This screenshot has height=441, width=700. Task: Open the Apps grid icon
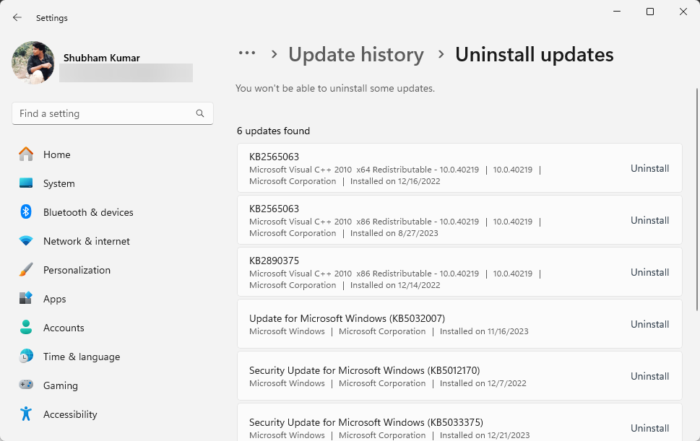[x=26, y=299]
